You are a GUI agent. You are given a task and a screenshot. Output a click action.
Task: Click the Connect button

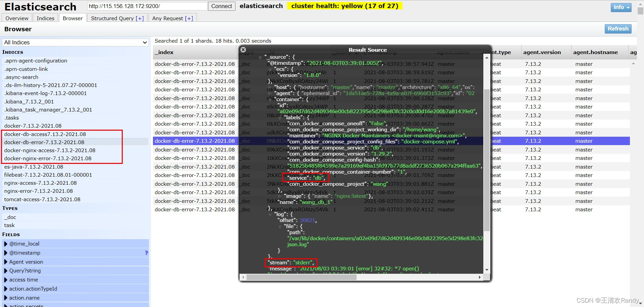click(222, 6)
